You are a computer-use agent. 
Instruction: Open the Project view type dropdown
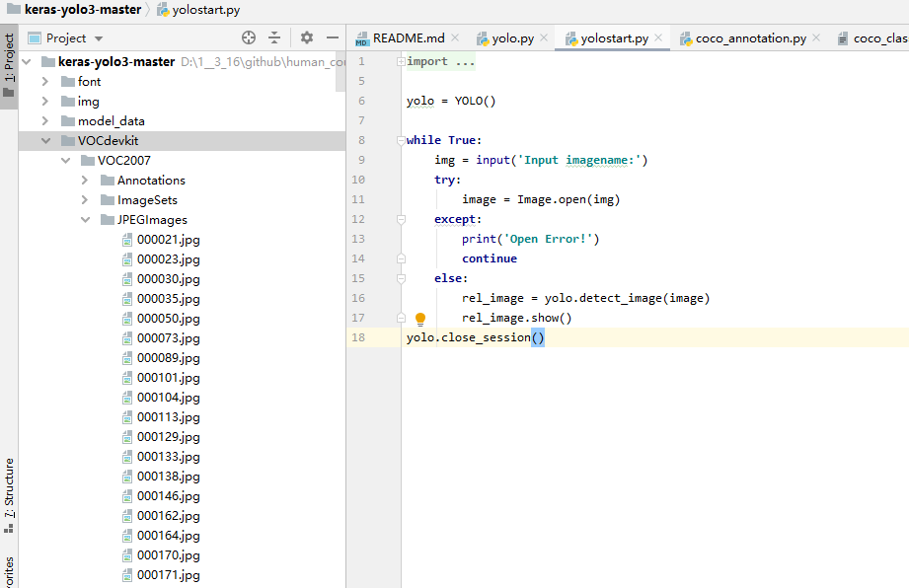click(x=99, y=38)
